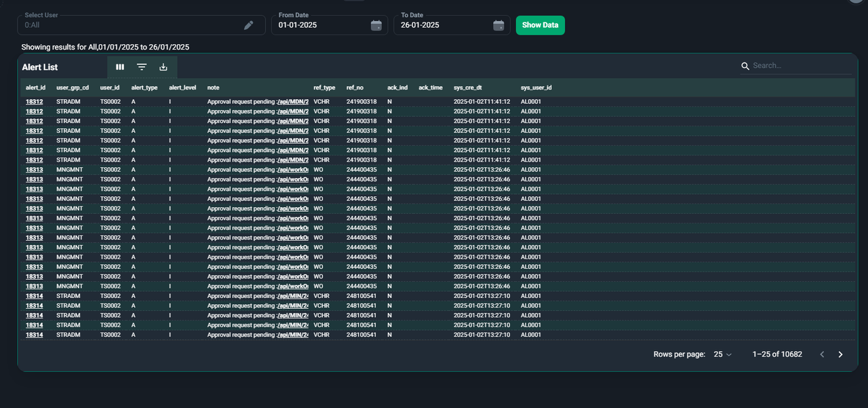Open the Rows per page dropdown showing 25

pos(723,354)
